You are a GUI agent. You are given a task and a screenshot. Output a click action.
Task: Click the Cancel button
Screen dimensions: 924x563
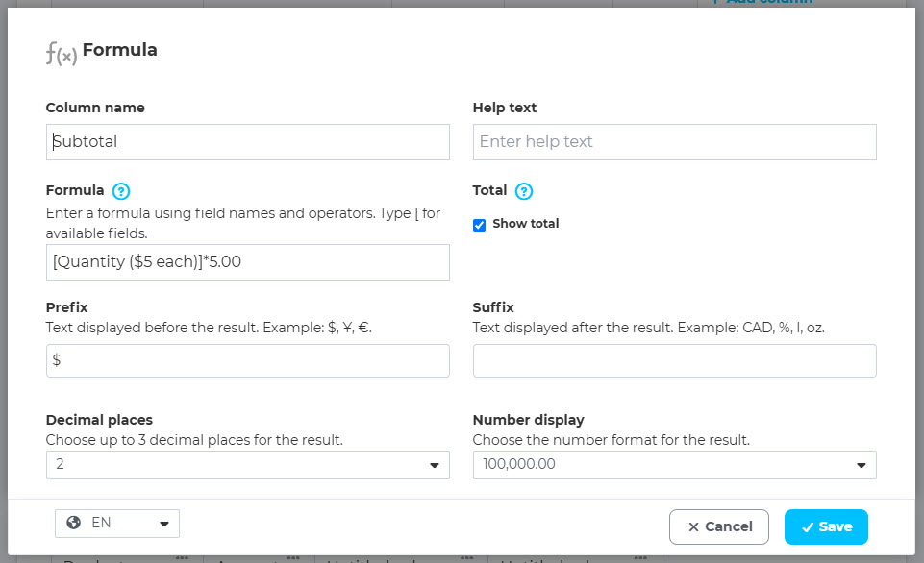pos(719,526)
